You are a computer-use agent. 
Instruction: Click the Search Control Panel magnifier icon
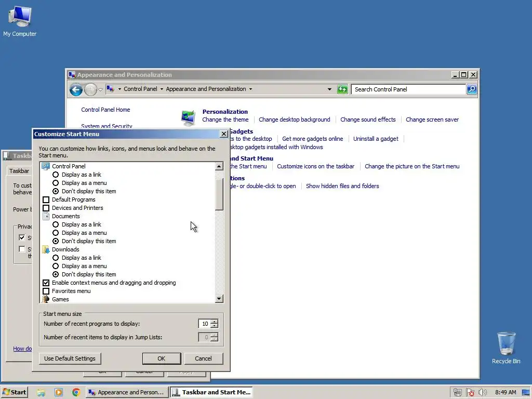coord(472,89)
